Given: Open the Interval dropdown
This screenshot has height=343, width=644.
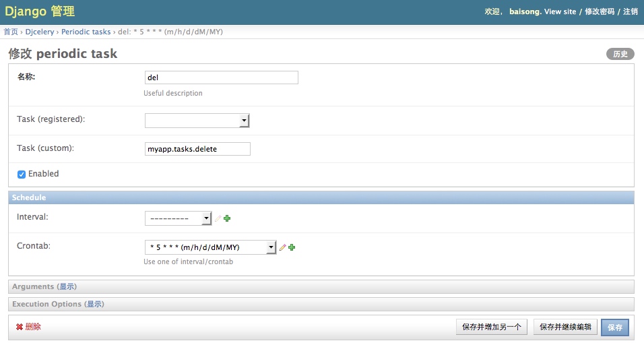Looking at the screenshot, I should point(178,218).
